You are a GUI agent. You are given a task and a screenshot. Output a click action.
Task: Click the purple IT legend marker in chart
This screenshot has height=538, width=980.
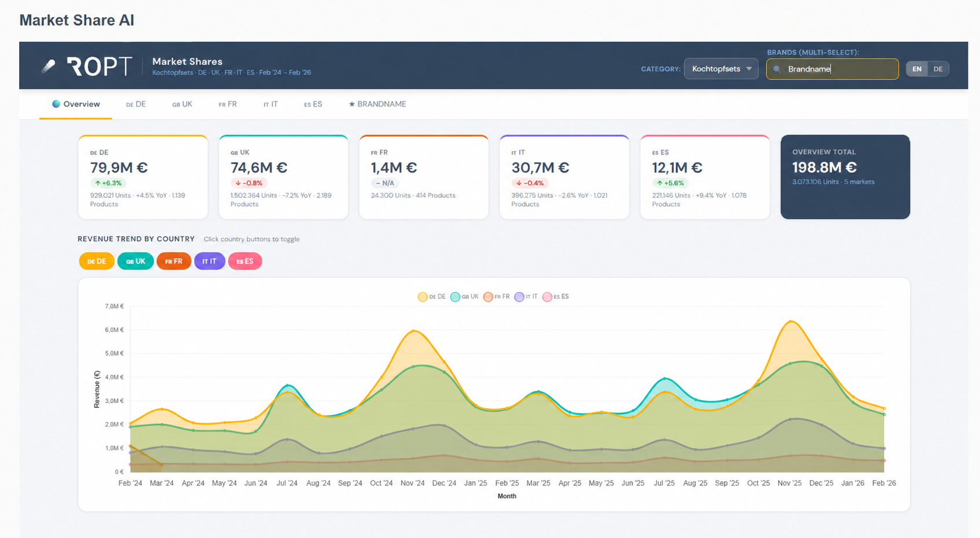[x=519, y=297]
